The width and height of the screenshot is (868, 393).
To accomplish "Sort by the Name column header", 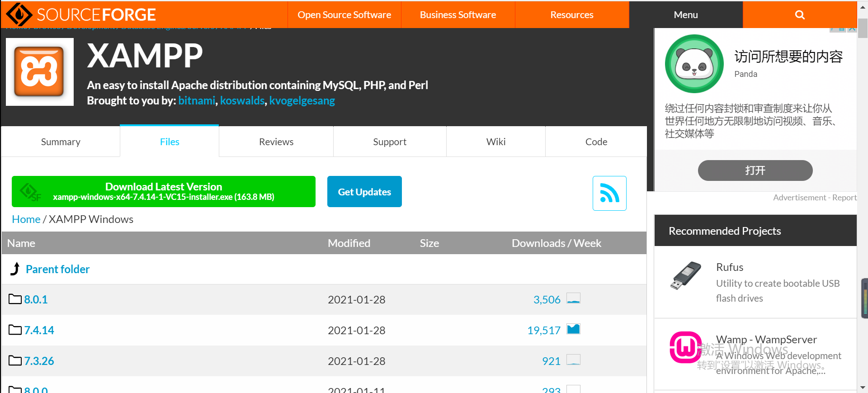I will [x=21, y=243].
